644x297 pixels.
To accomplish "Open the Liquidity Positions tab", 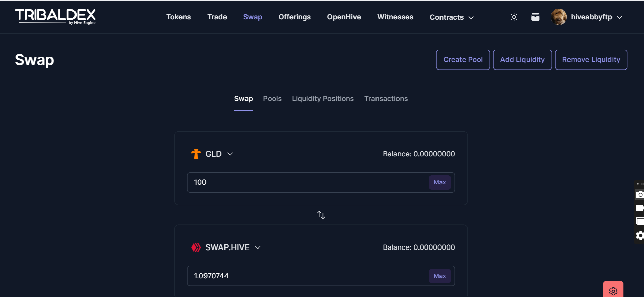I will coord(323,99).
